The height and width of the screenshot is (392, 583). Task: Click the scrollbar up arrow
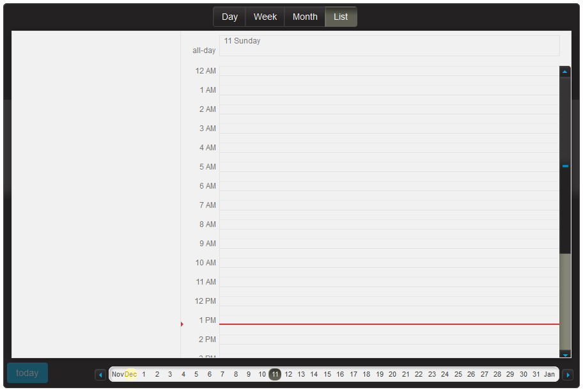564,72
